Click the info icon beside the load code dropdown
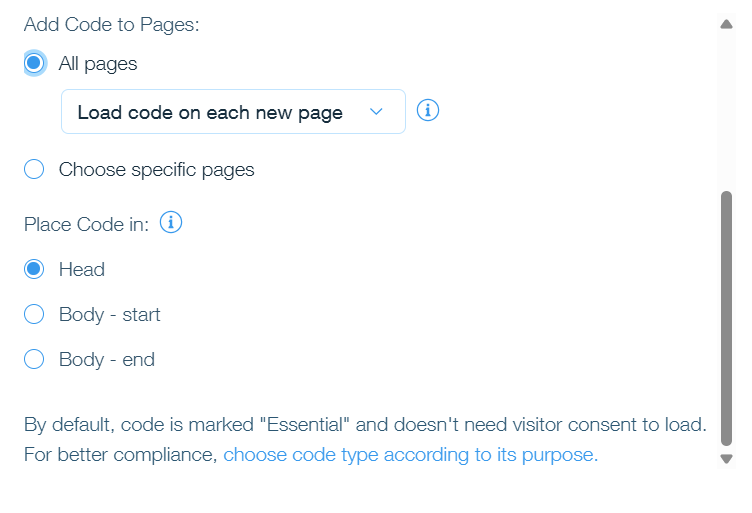752x513 pixels. [427, 111]
